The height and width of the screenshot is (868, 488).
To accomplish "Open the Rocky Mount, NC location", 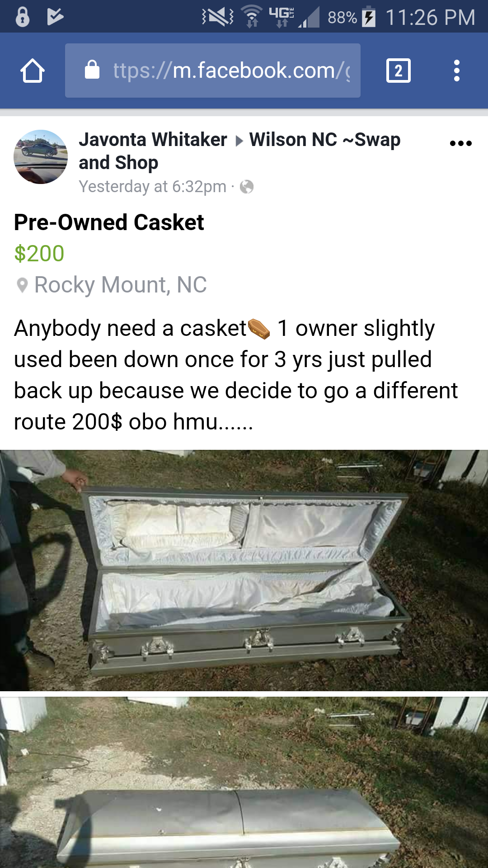I will click(x=121, y=285).
